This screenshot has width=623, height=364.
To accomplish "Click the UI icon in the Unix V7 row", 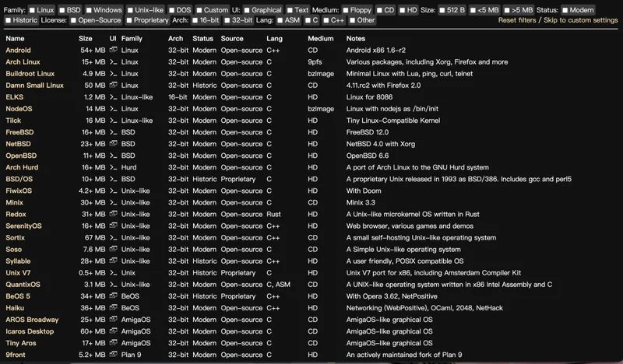I will click(x=113, y=273).
